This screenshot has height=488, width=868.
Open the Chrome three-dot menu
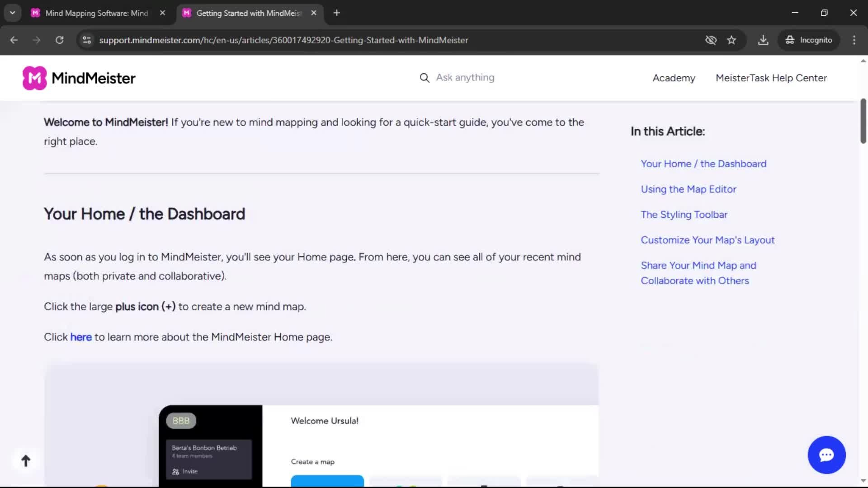(854, 40)
